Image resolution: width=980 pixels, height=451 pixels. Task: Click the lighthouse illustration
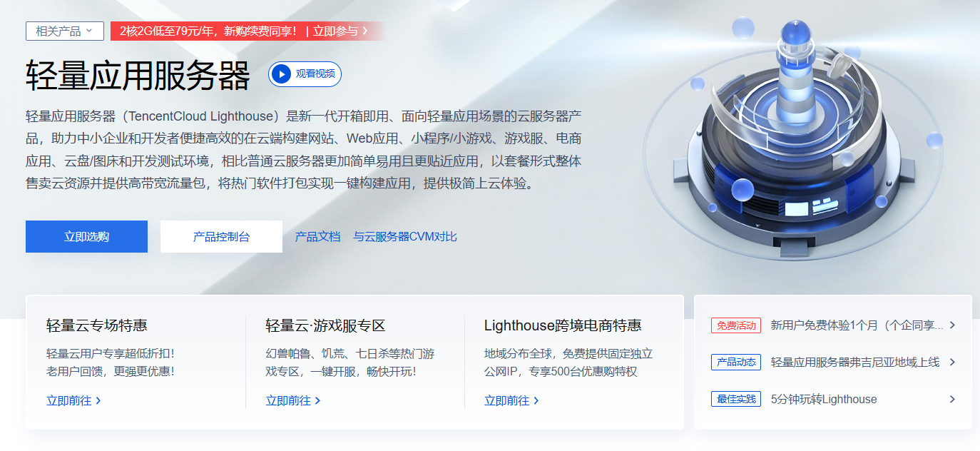(x=793, y=136)
